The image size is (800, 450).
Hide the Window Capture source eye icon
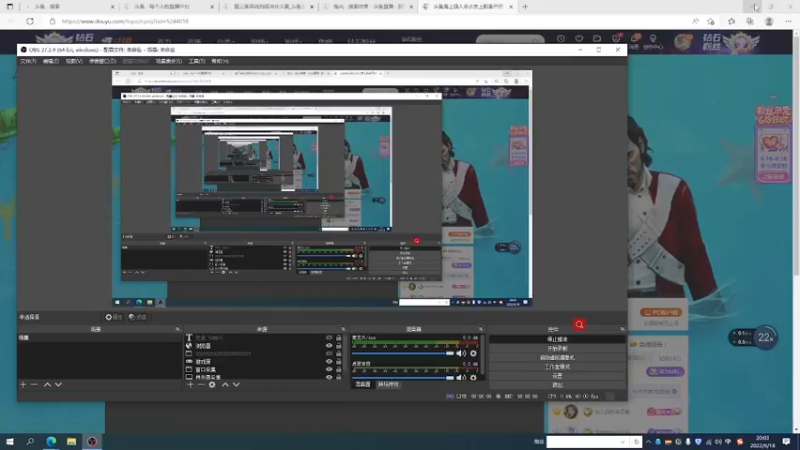coord(329,369)
